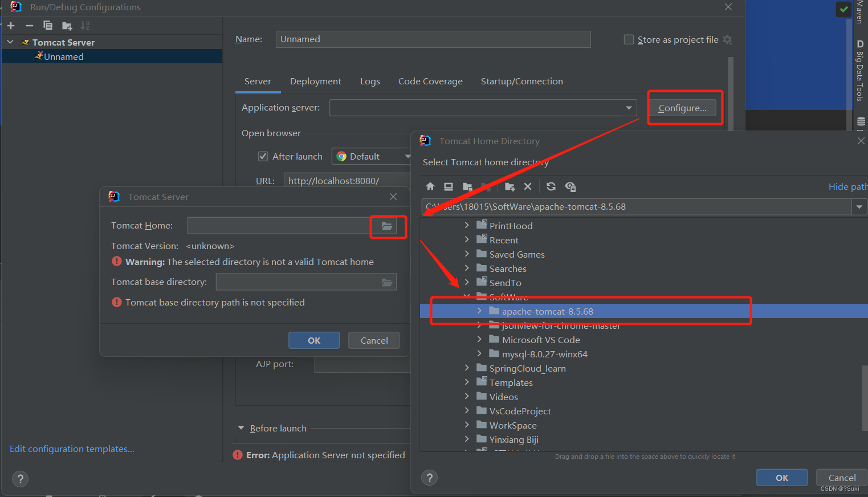
Task: Expand apache-tomcat-8.5.68 folder chevron
Action: point(479,311)
